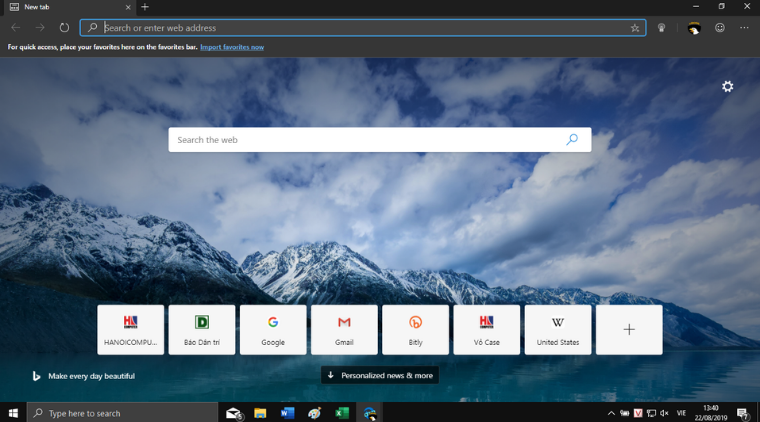Add this page to favorites star
Screen dimensions: 760x422
pyautogui.click(x=635, y=28)
